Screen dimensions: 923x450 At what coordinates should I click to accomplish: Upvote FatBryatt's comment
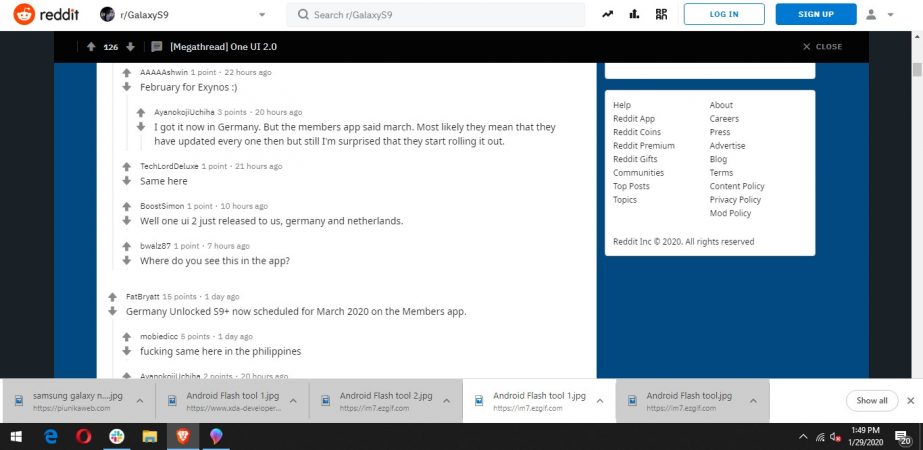pyautogui.click(x=112, y=297)
